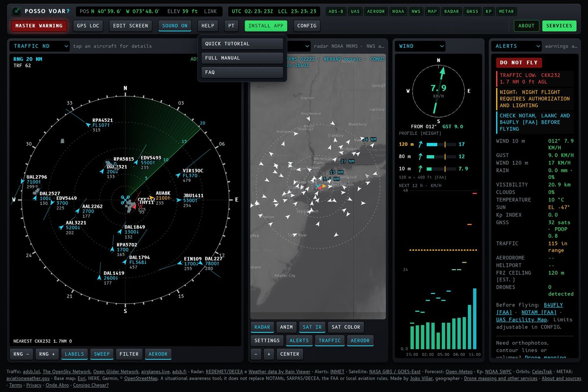Select the VIR130C aircraft symbol

pos(178,176)
